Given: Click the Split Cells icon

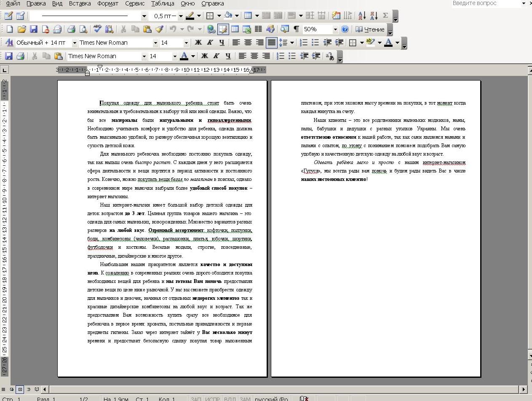Looking at the screenshot, I should [278, 16].
